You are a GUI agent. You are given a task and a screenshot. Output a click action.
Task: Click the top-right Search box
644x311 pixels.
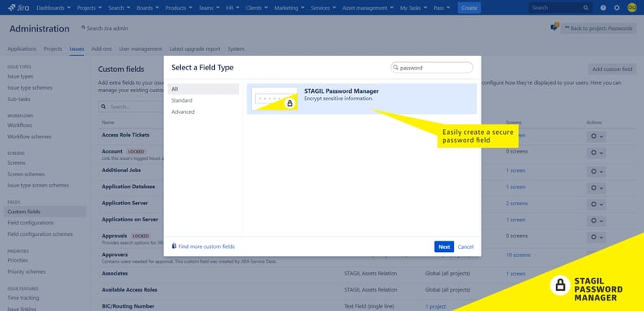pos(560,8)
